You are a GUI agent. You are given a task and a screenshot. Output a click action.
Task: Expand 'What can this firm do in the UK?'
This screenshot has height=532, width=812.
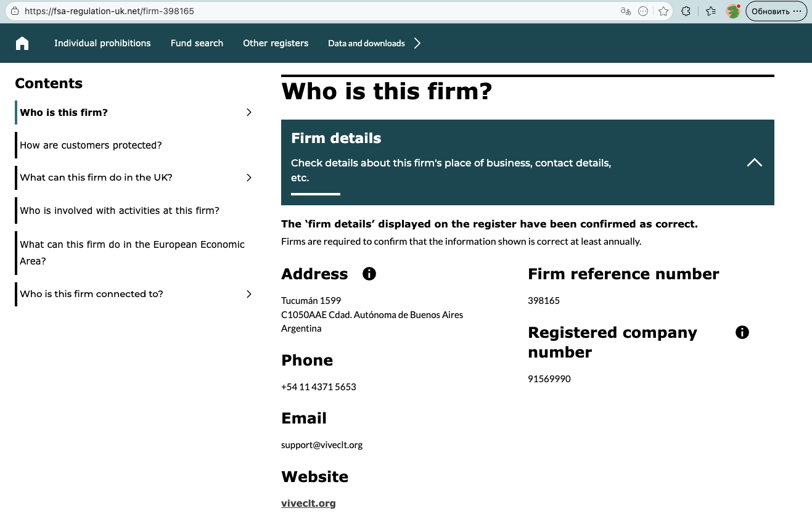tap(249, 178)
